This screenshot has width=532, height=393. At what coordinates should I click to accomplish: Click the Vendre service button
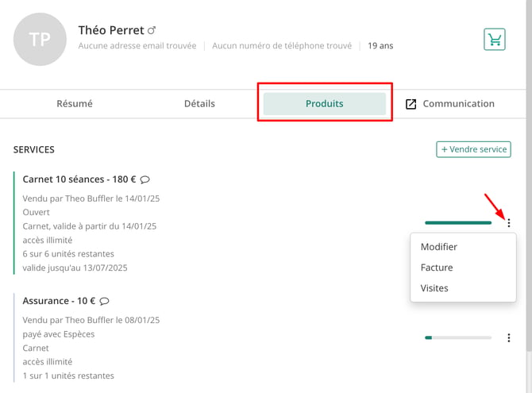pos(474,149)
